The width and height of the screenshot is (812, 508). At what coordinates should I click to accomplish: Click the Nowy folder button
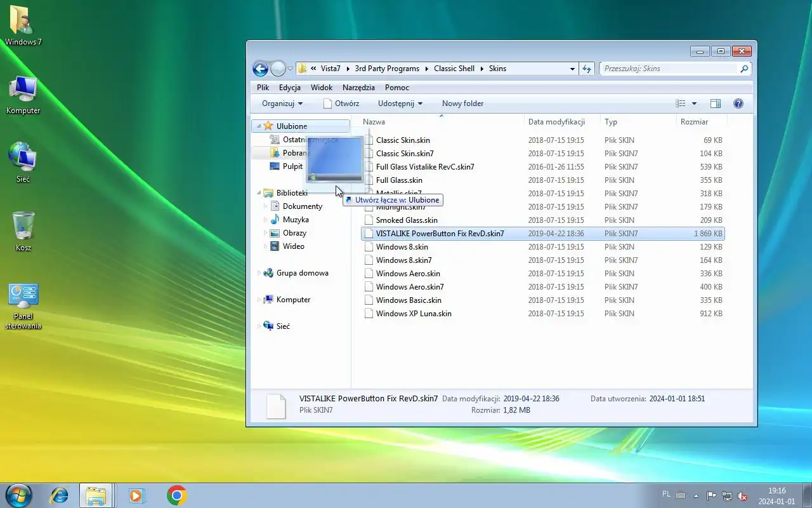[x=463, y=104]
